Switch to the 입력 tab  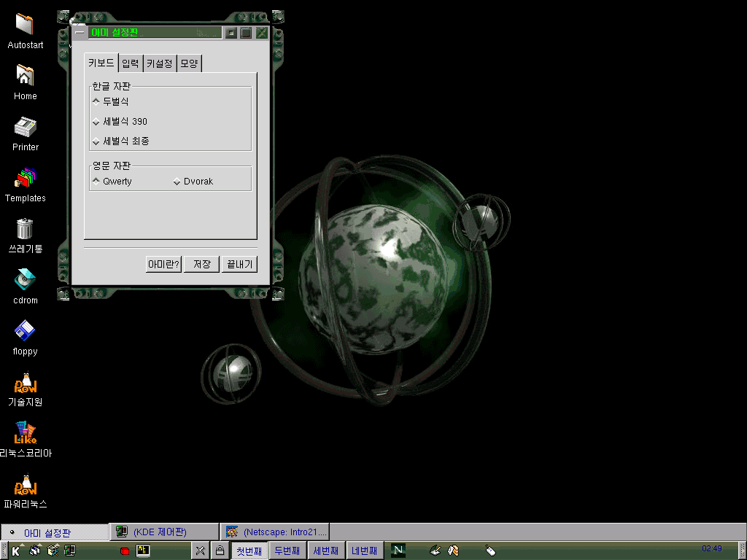click(131, 63)
